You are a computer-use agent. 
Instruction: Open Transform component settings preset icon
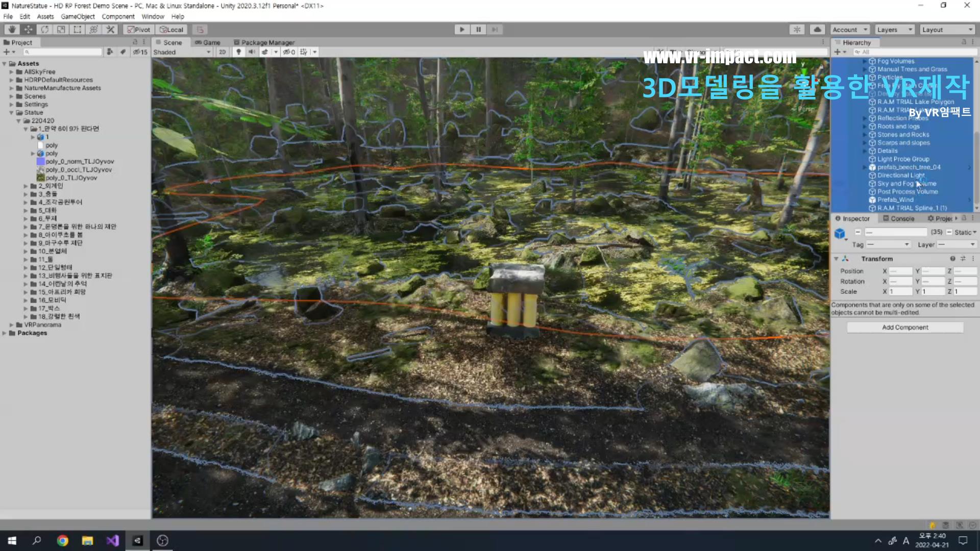(x=963, y=259)
